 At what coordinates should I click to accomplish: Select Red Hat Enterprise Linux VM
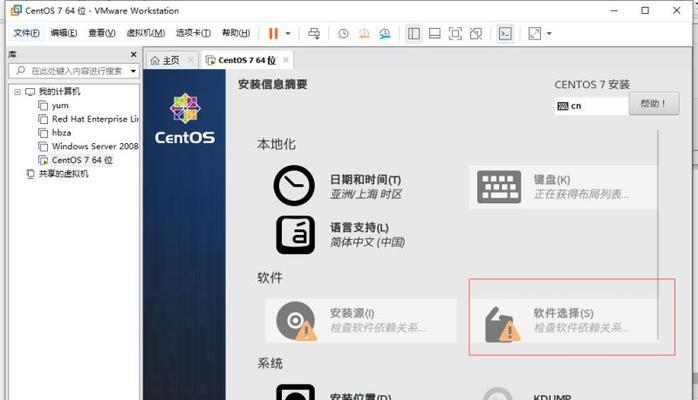95,119
